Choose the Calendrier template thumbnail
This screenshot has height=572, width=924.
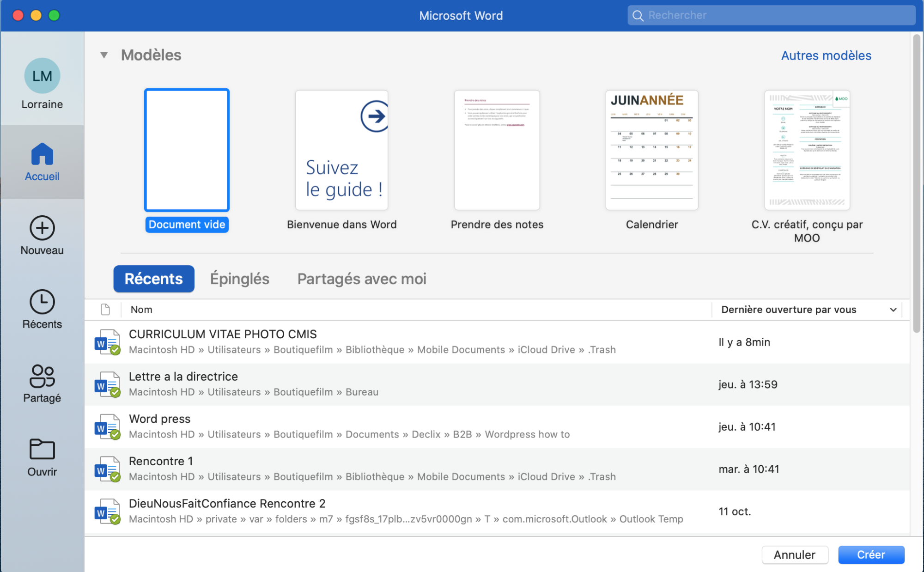point(652,150)
